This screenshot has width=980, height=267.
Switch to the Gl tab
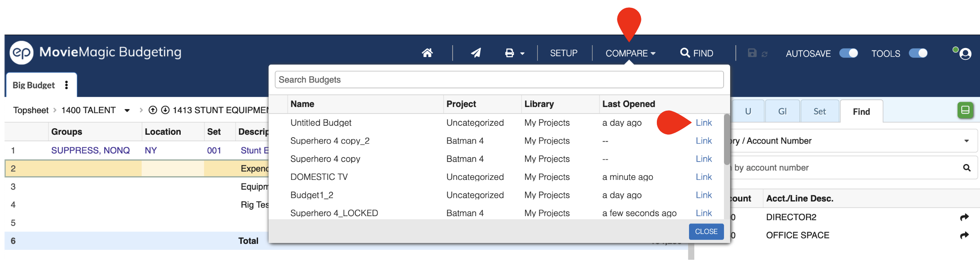point(782,111)
